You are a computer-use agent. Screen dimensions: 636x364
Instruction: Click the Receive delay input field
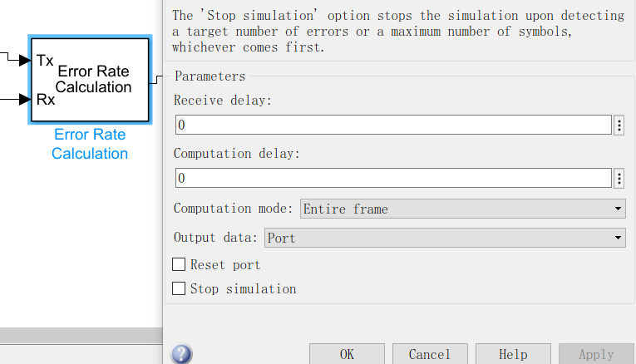click(x=393, y=125)
